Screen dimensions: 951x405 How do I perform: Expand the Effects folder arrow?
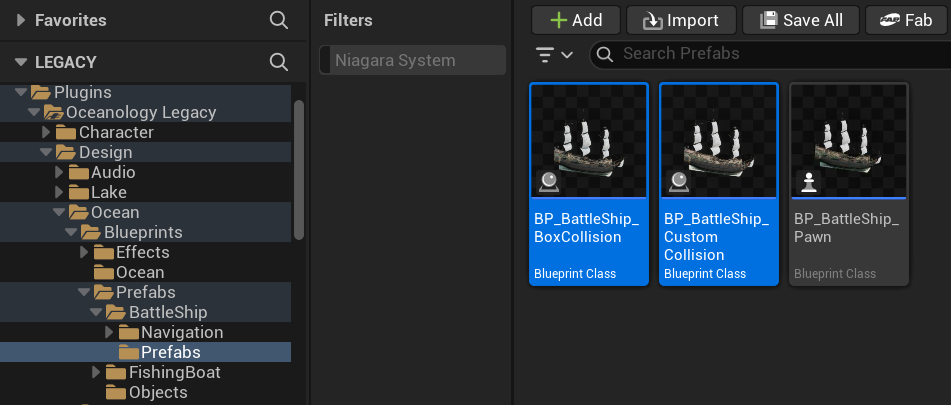pyautogui.click(x=84, y=252)
